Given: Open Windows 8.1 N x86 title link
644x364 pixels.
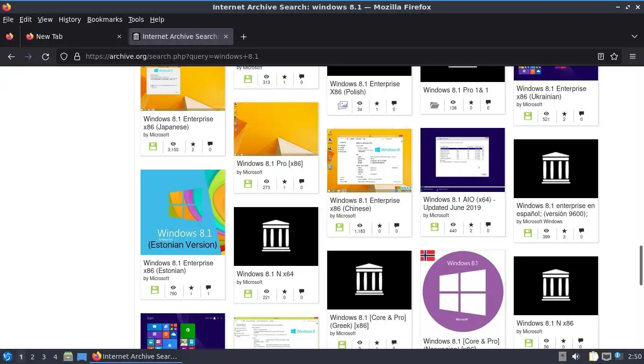Looking at the screenshot, I should 545,323.
